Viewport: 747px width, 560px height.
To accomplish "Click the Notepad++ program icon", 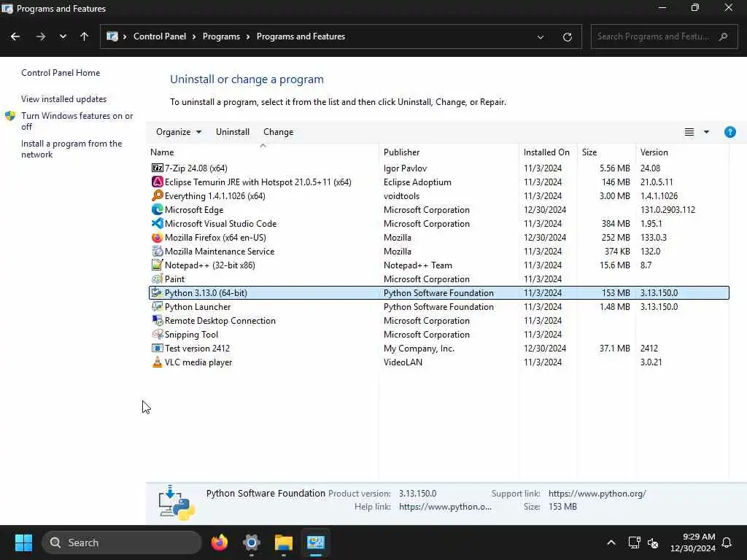I will (x=157, y=265).
